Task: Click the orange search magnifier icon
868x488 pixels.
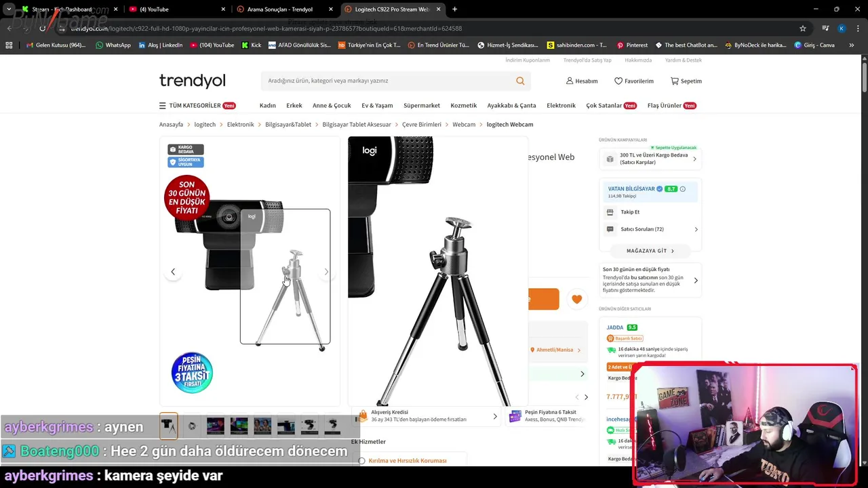Action: (520, 81)
